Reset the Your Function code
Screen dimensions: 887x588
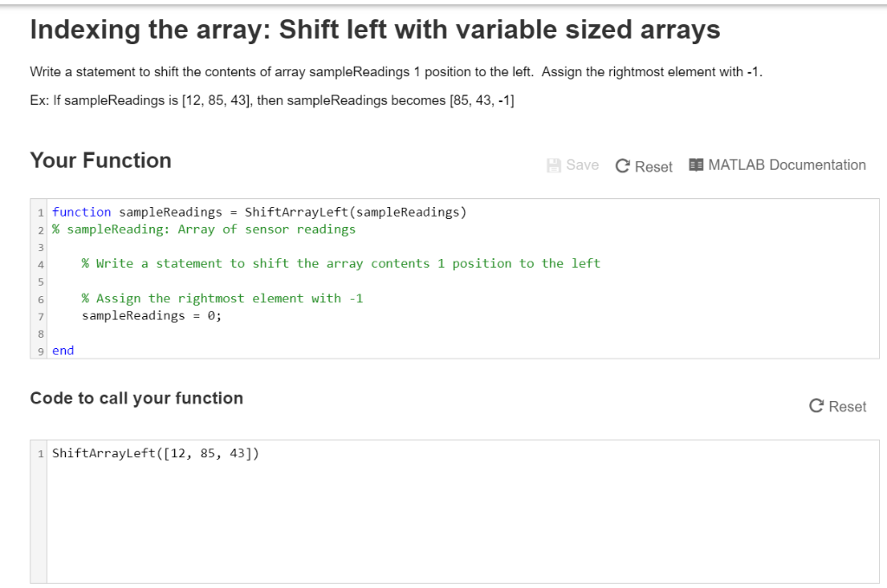click(x=644, y=166)
